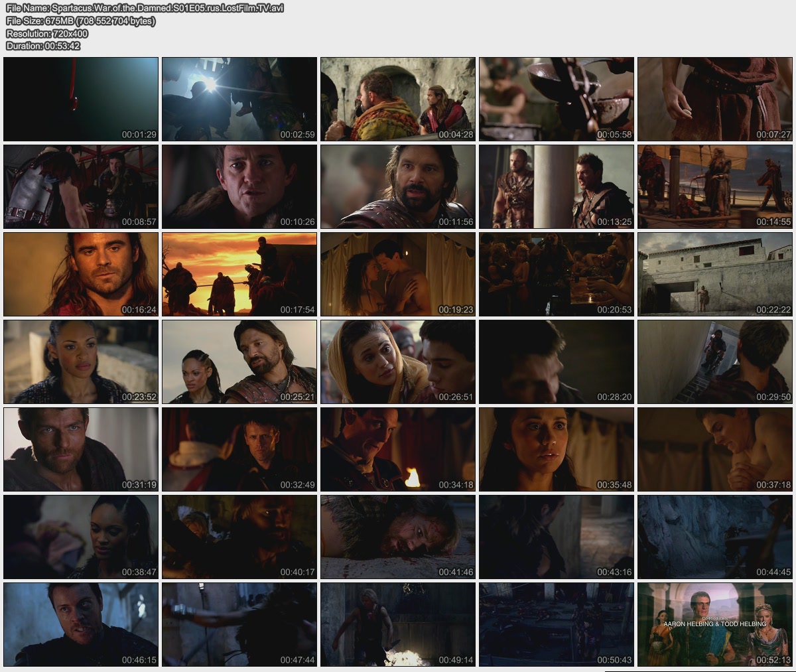Screen dimensions: 796x672
Task: Open the frame timestamped 00:46:15
Action: coord(81,624)
